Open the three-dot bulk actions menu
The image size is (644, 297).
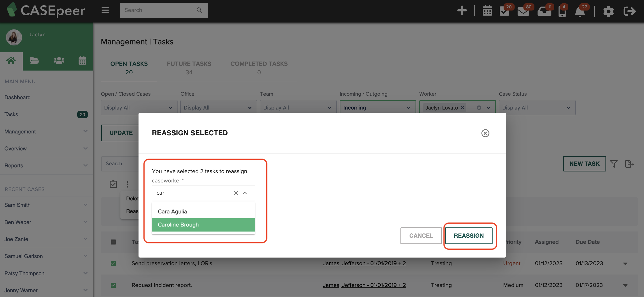(127, 184)
